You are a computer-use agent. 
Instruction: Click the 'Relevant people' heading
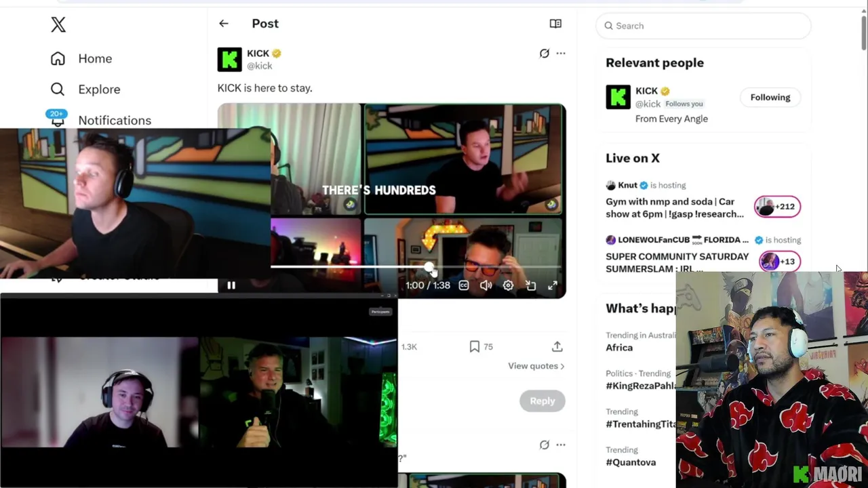(x=654, y=63)
